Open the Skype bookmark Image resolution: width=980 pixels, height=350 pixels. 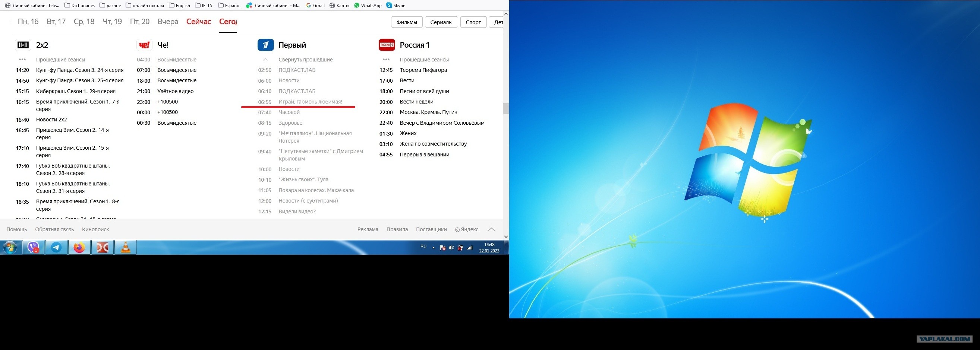click(396, 5)
